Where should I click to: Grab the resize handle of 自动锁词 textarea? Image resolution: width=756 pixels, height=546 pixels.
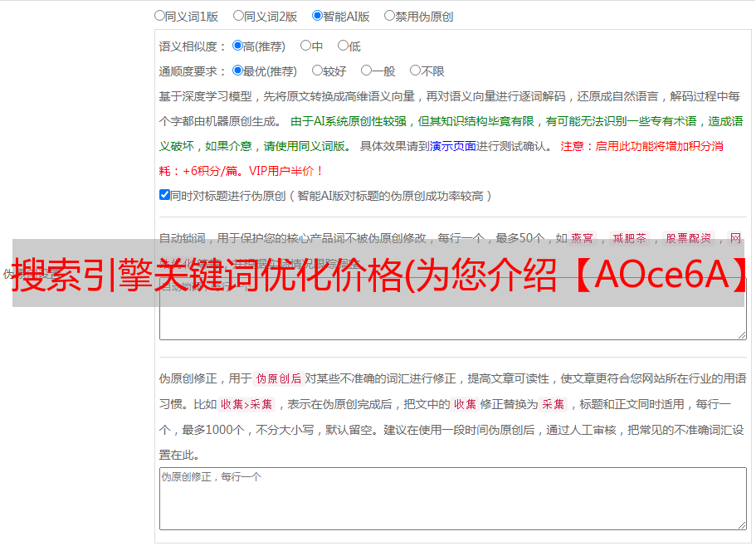point(742,335)
